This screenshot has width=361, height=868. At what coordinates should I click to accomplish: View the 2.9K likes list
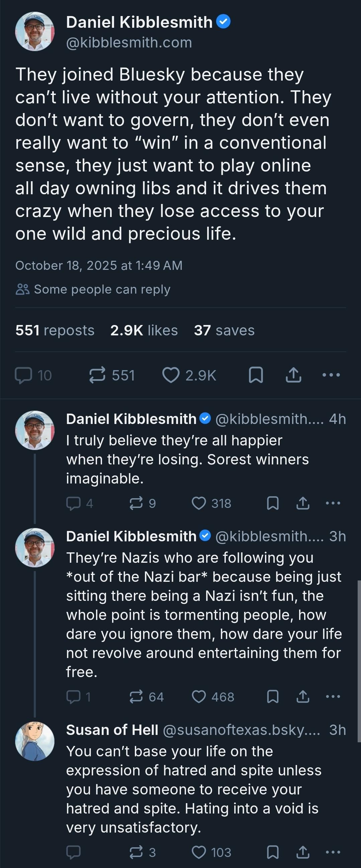point(144,330)
